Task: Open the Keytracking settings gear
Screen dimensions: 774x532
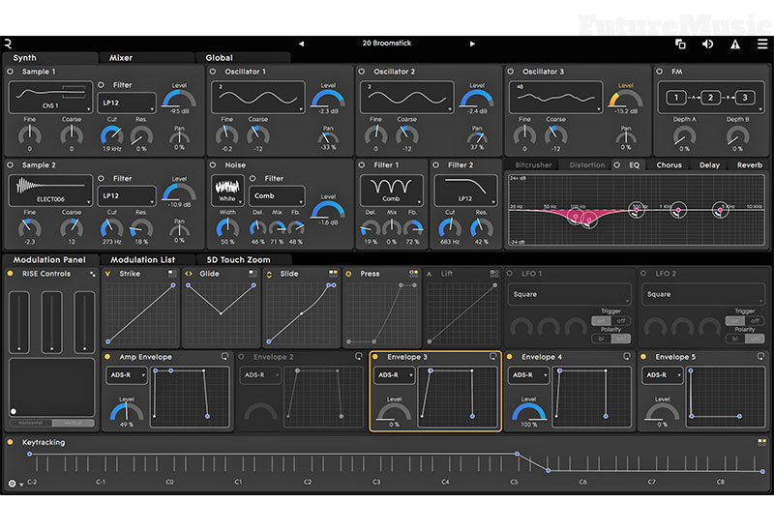Action: 13,484
